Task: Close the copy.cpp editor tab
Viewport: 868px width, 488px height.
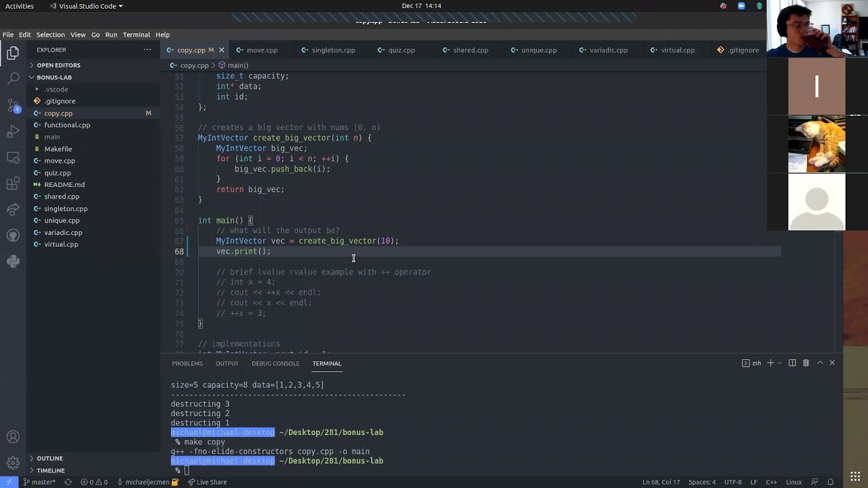Action: pos(221,50)
